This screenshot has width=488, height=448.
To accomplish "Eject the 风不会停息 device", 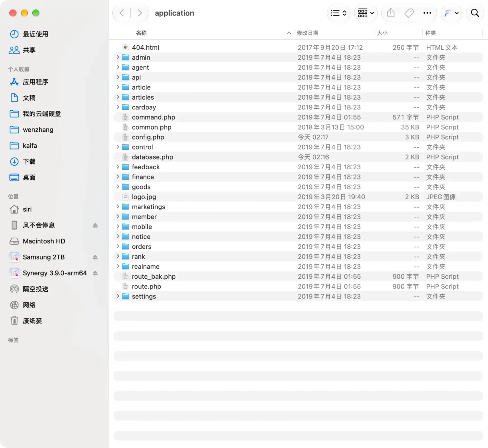I will 95,225.
